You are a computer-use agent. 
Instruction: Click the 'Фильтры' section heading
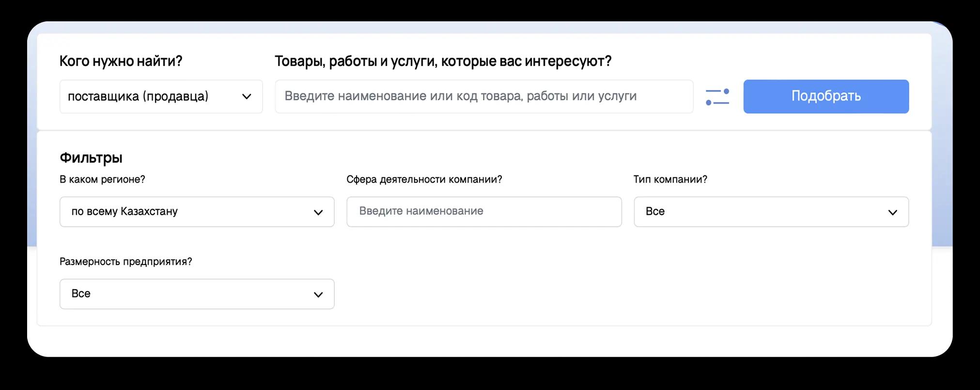[91, 158]
